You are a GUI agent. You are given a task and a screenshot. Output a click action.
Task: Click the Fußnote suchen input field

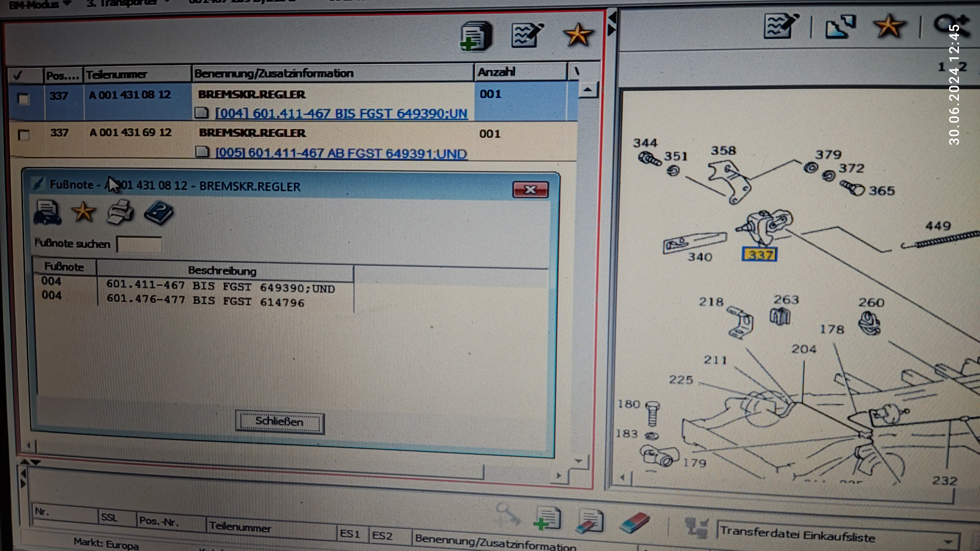pyautogui.click(x=140, y=244)
